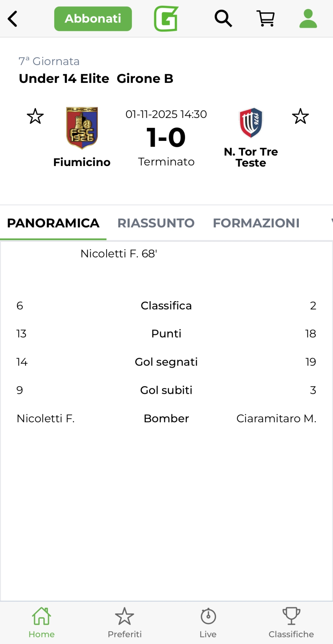Open search with magnifying glass icon
333x644 pixels.
pos(223,18)
